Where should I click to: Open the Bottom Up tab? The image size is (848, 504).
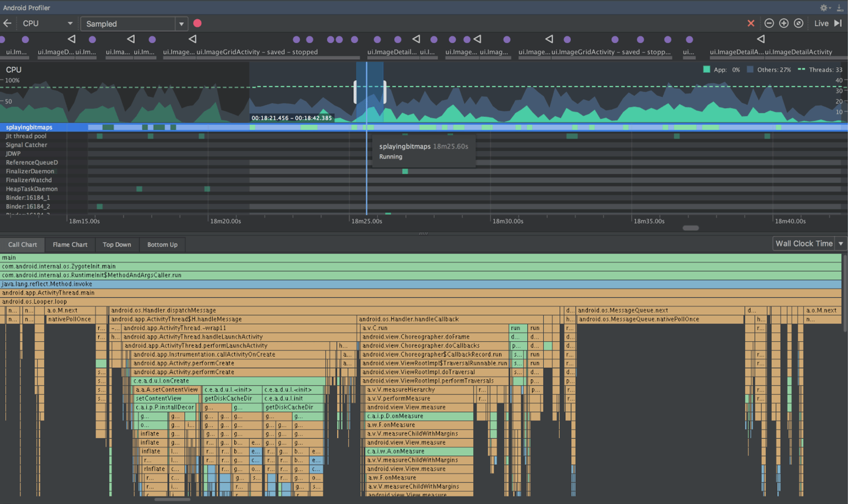tap(162, 245)
